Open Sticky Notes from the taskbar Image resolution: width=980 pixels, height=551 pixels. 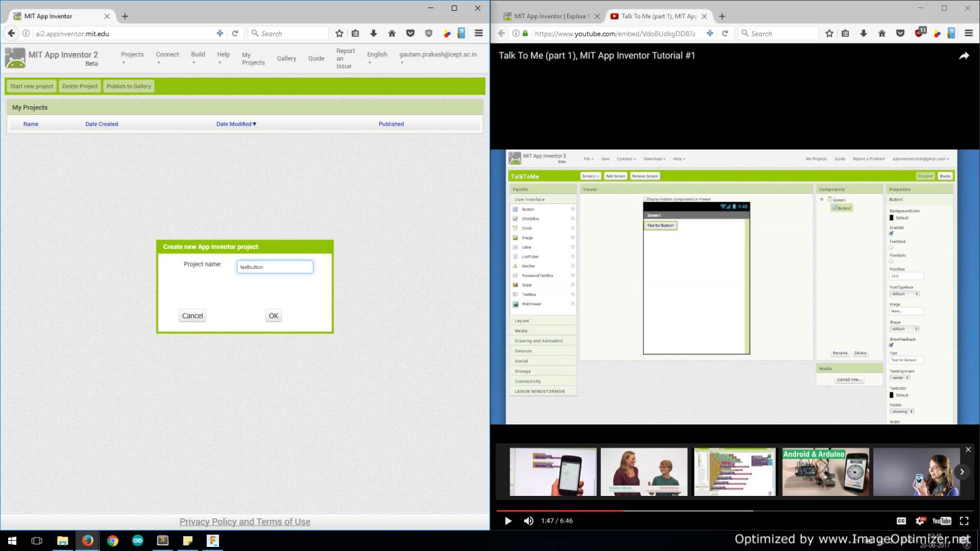188,541
